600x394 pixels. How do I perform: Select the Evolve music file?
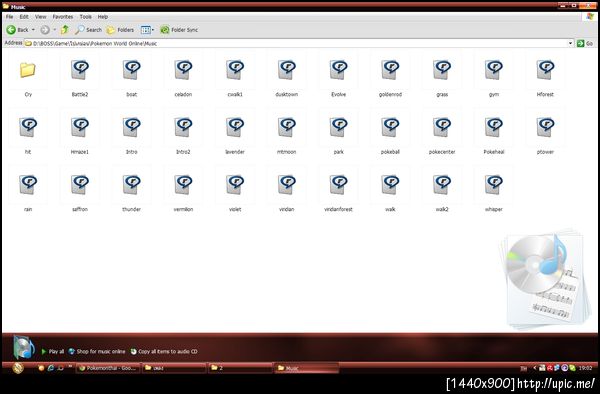pos(339,70)
